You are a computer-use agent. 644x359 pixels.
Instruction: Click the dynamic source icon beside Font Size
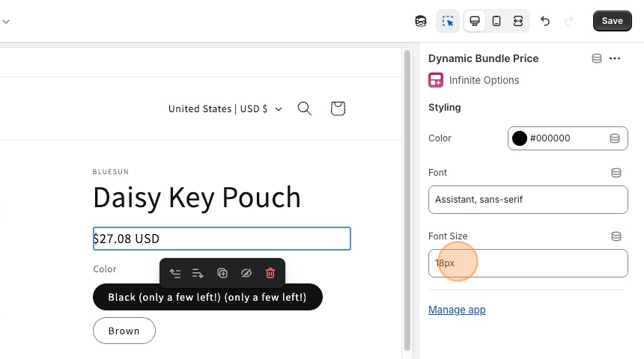pyautogui.click(x=616, y=236)
